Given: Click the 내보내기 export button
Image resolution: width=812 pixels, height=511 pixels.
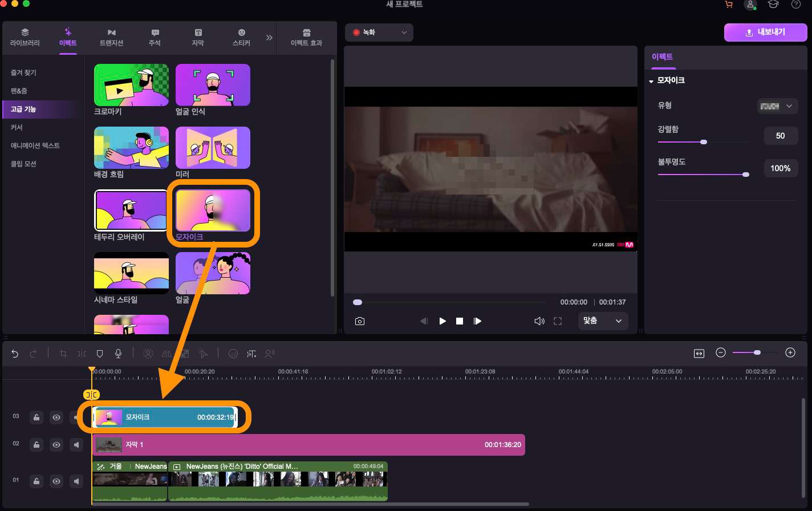Looking at the screenshot, I should [x=765, y=33].
